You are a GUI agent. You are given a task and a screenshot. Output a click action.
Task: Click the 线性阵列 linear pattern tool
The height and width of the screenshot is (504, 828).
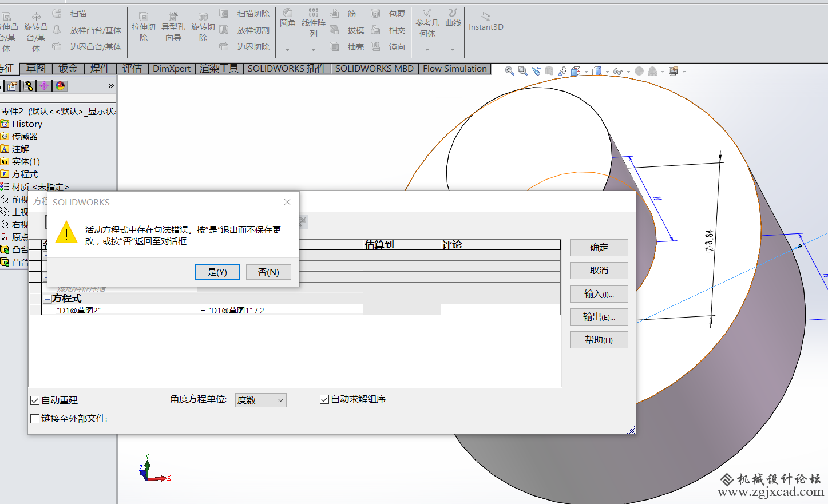coord(314,23)
